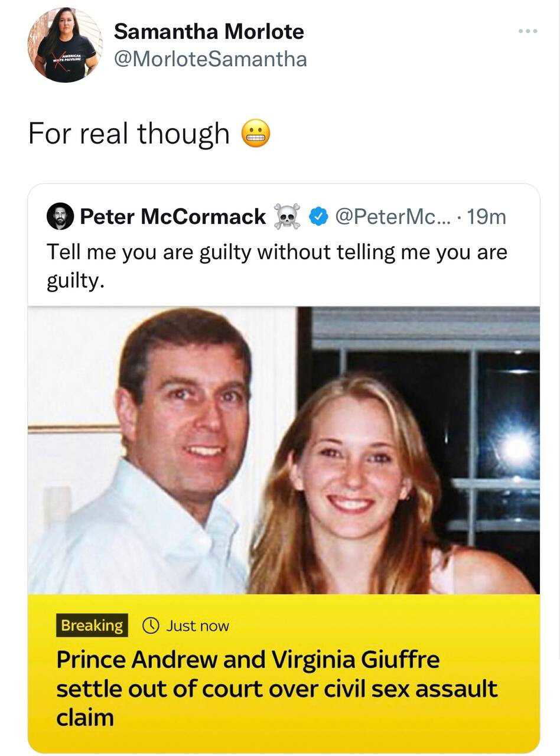
Task: Select the grimacing face emoji
Action: click(256, 133)
